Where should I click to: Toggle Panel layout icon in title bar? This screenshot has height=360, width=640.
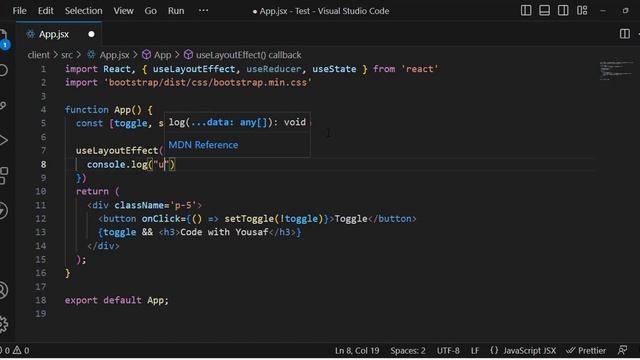(544, 11)
